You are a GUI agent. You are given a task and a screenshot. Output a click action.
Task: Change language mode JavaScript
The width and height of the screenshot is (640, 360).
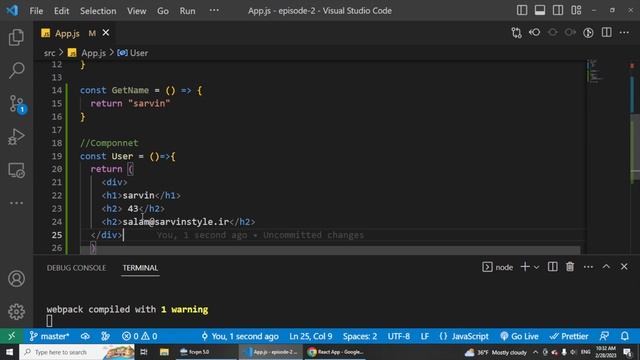click(x=464, y=336)
